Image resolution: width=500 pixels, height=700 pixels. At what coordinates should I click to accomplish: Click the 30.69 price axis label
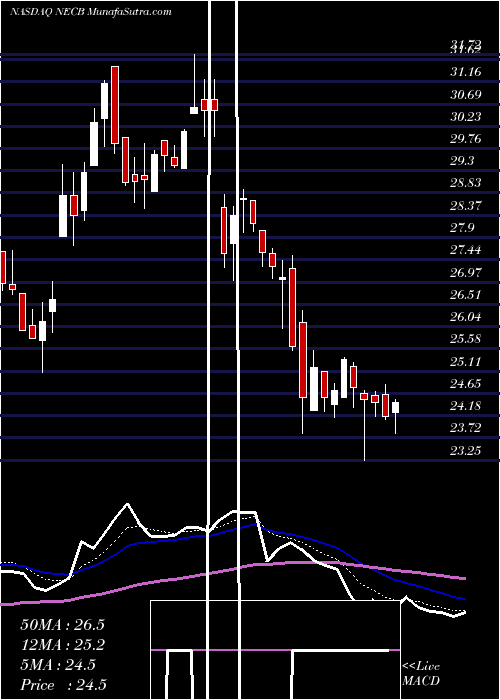click(466, 94)
